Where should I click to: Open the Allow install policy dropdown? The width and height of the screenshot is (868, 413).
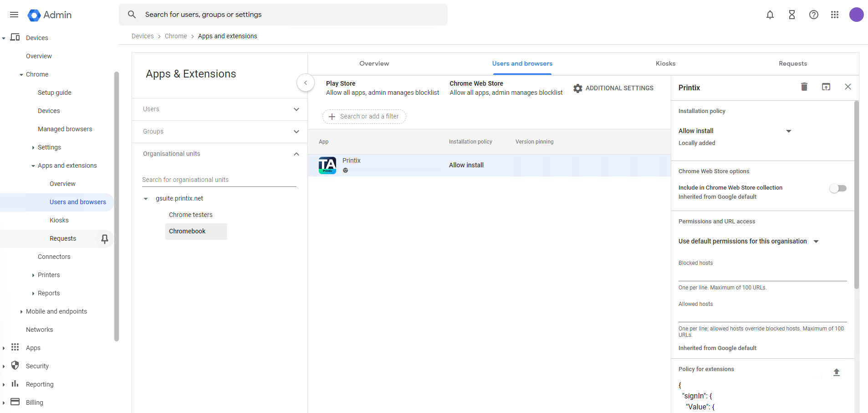788,131
